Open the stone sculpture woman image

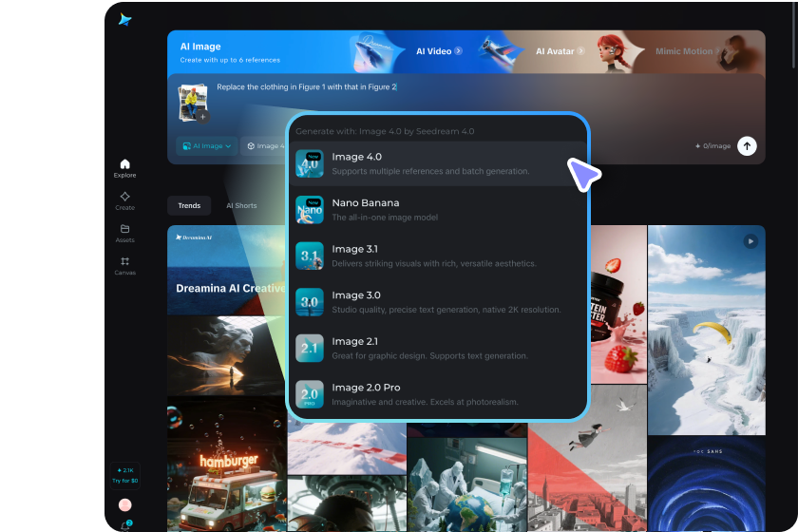(x=226, y=355)
